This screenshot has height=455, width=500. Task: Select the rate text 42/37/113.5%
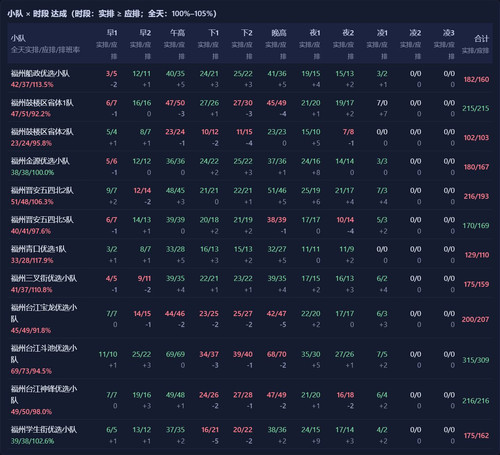[x=32, y=85]
